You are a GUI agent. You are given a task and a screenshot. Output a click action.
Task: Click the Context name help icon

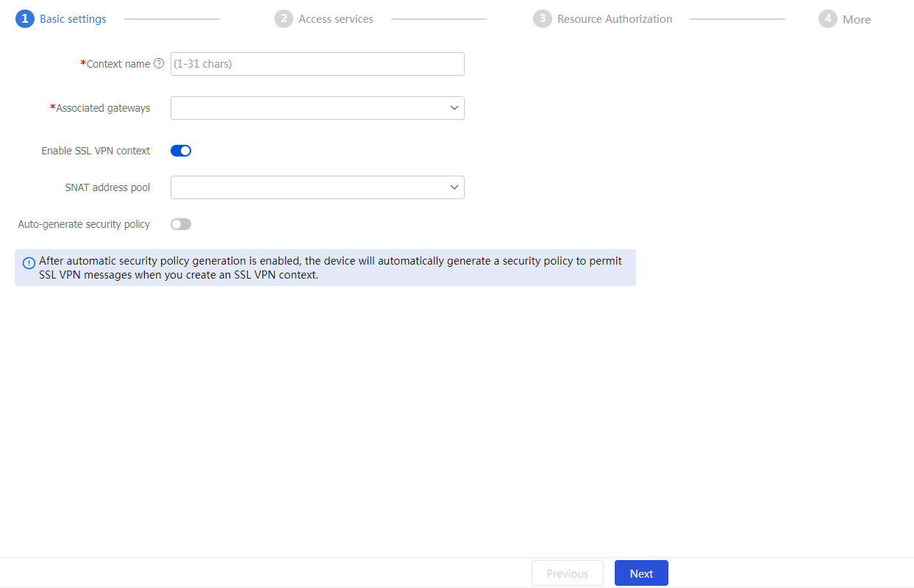(x=159, y=64)
